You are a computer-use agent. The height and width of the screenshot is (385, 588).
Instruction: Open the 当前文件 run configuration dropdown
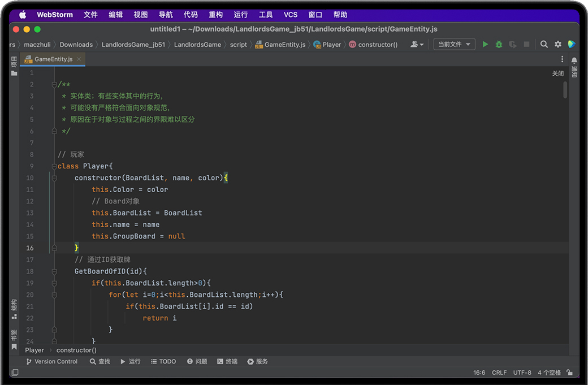pyautogui.click(x=454, y=44)
